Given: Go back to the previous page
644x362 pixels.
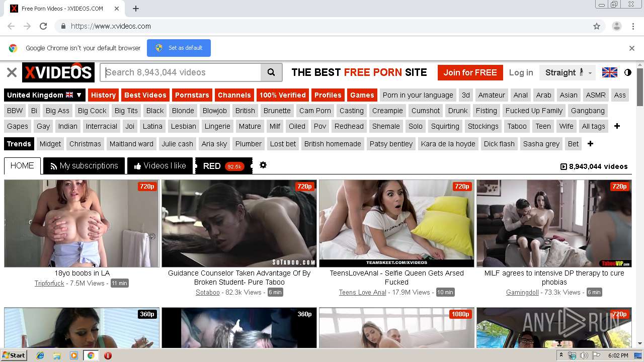Looking at the screenshot, I should click(11, 26).
